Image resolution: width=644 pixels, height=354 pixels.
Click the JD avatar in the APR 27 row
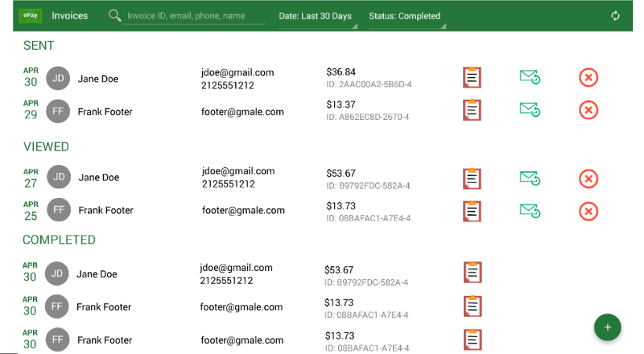click(x=59, y=176)
